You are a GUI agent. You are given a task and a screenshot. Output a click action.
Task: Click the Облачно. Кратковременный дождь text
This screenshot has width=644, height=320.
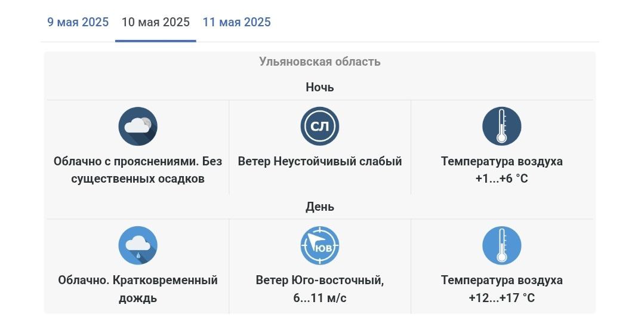point(138,289)
